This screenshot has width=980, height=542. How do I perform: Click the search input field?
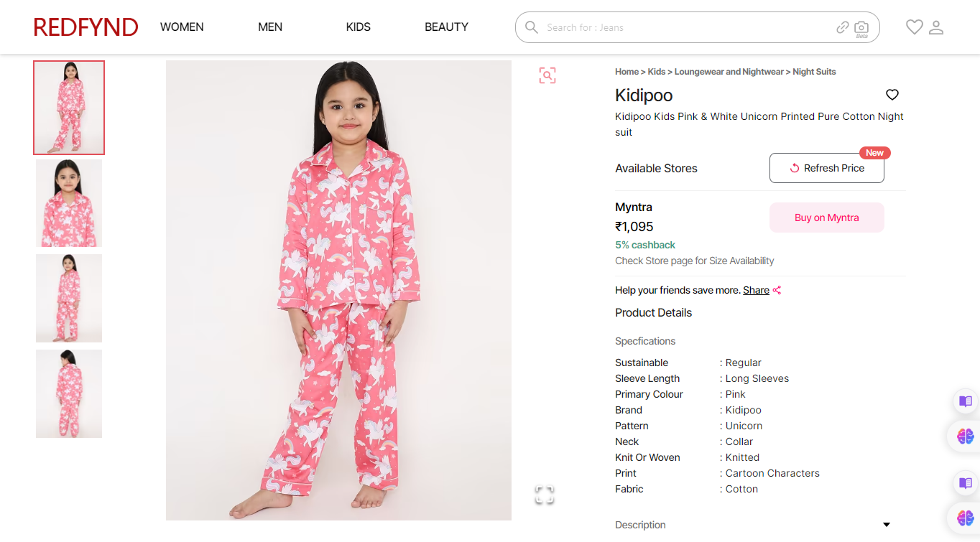[x=683, y=27]
